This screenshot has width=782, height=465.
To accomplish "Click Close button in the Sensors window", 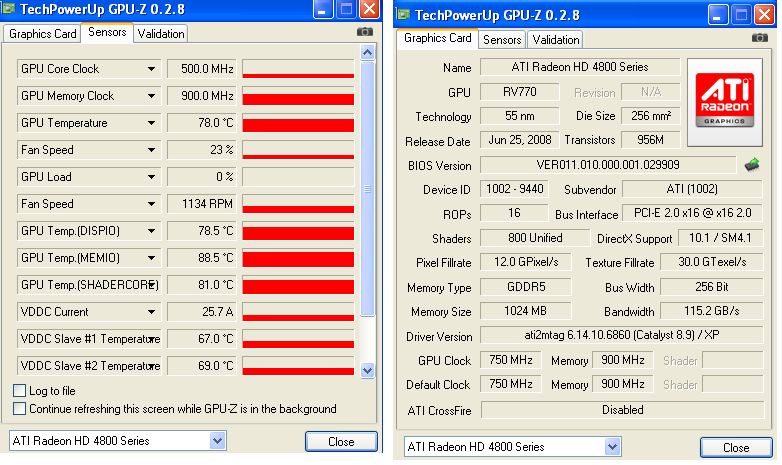I will (x=341, y=442).
